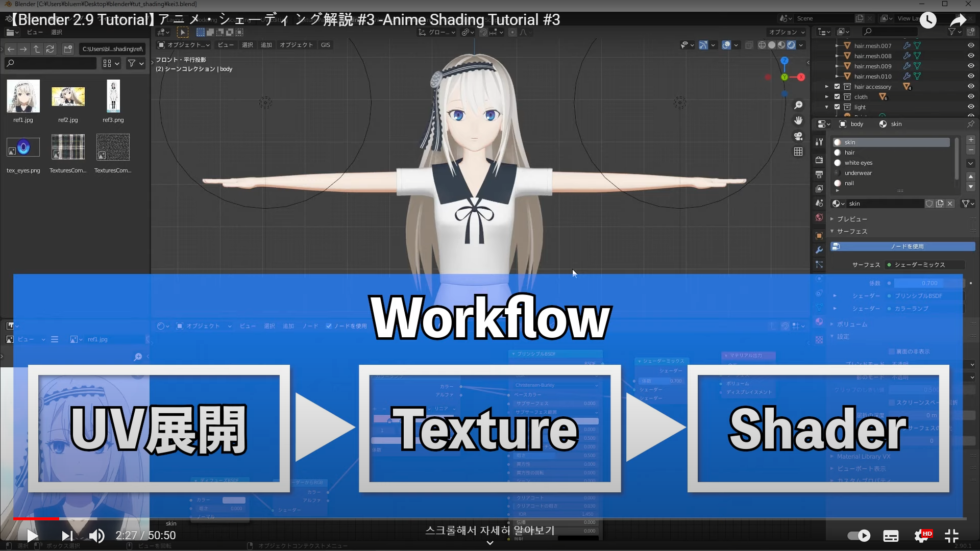Toggle visibility of hair.mesh.007

point(971,45)
